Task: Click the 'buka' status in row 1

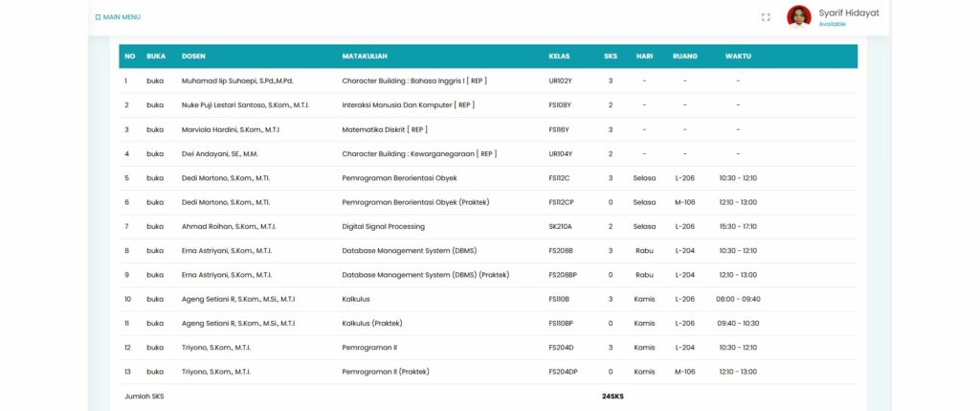Action: click(x=155, y=80)
